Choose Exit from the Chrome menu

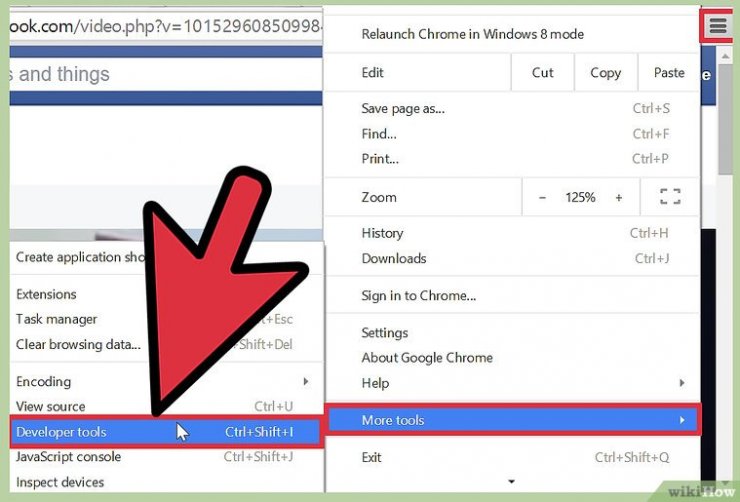(512, 457)
